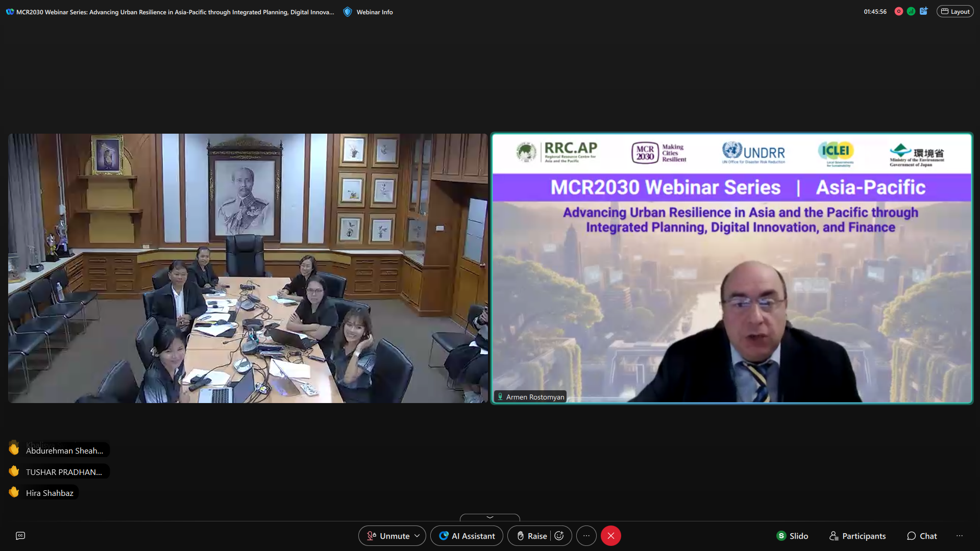Expand audio options arrow next to Unmute
This screenshot has height=551, width=980.
[418, 536]
